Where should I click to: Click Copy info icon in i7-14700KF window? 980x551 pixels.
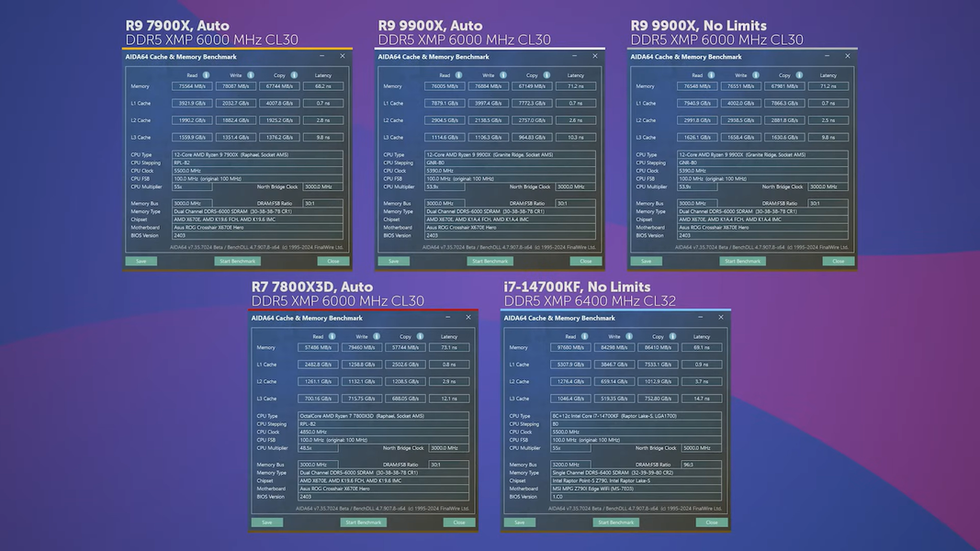coord(673,336)
